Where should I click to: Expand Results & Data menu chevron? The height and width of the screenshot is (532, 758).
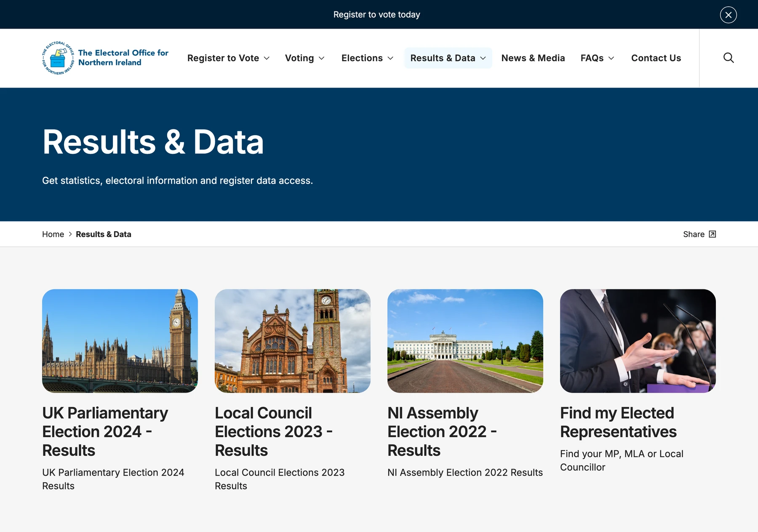pyautogui.click(x=483, y=58)
